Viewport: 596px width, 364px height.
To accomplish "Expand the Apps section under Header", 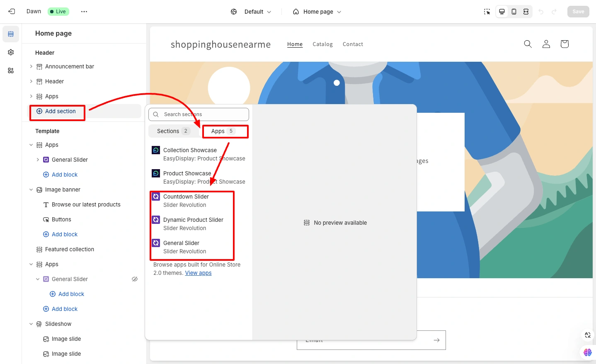I will pos(31,96).
